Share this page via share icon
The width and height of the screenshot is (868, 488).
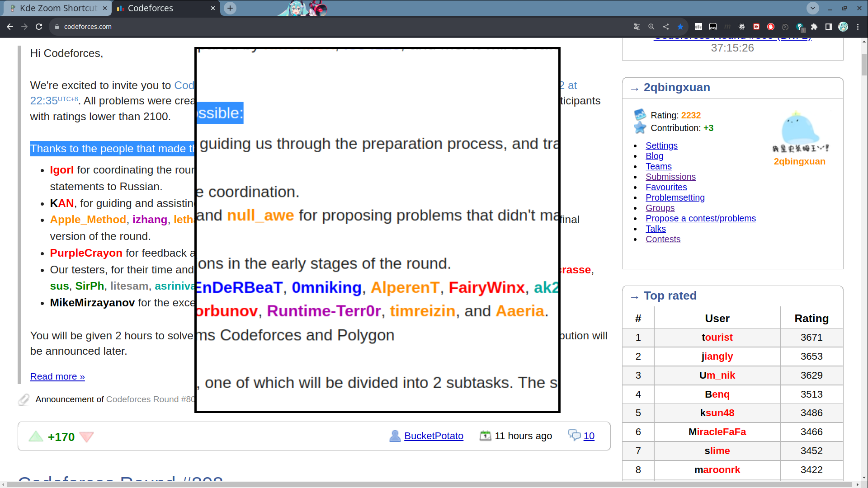point(666,27)
